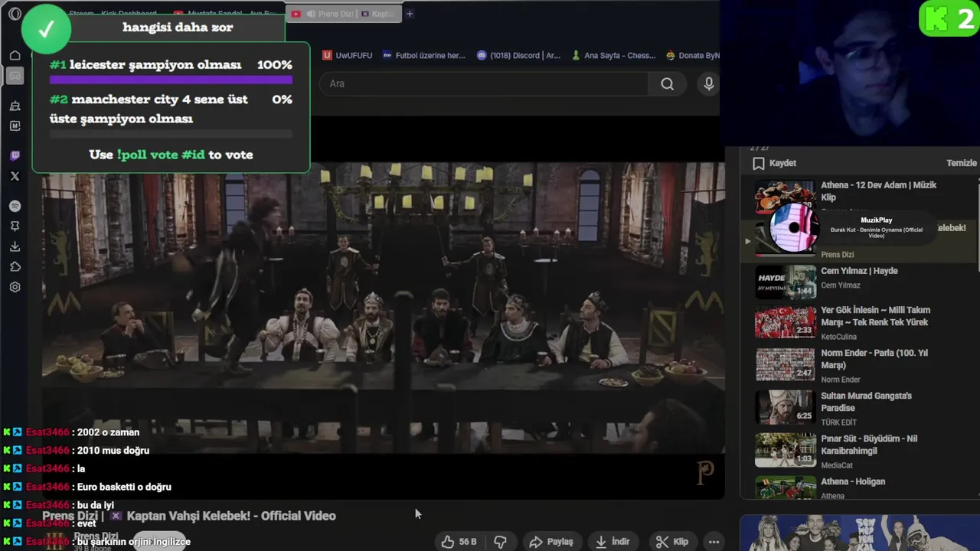Open sidebar Settings gear
The width and height of the screenshot is (980, 551).
15,287
